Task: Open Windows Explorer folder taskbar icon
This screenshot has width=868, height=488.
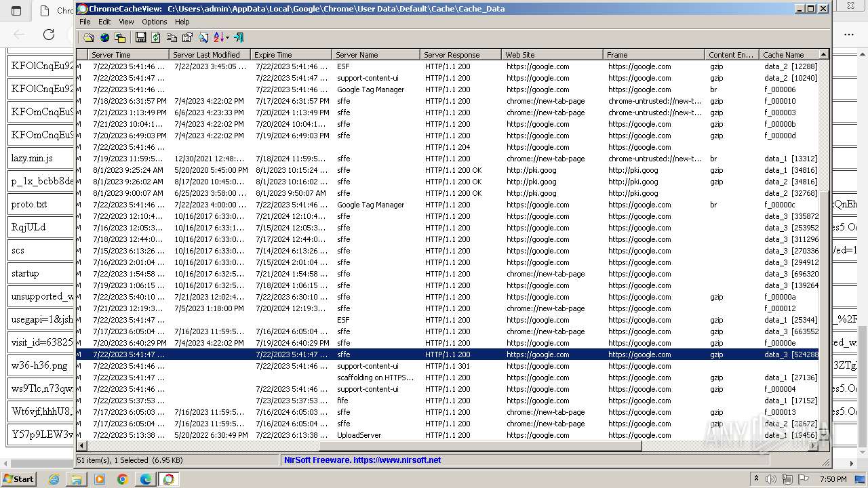Action: pyautogui.click(x=77, y=479)
